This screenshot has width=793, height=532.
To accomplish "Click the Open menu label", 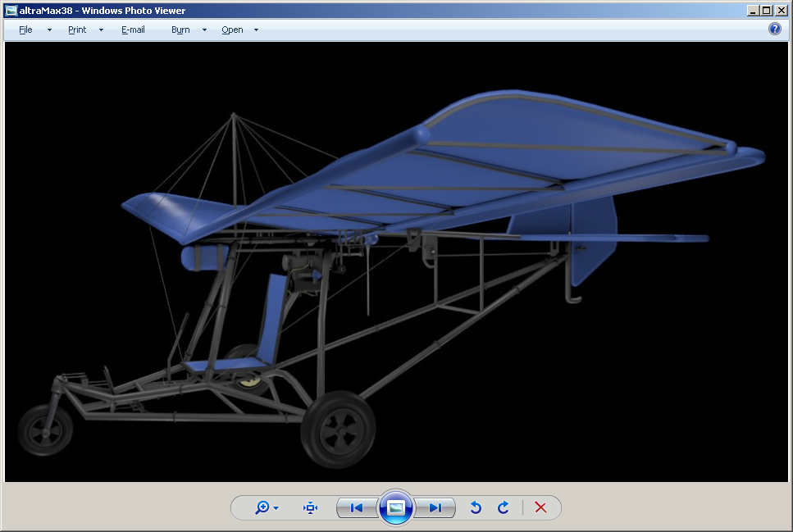I will coord(232,30).
